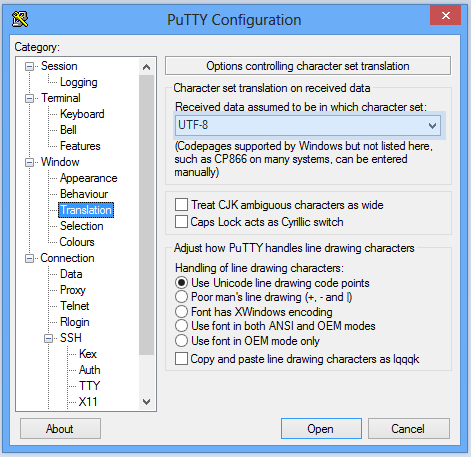This screenshot has height=457, width=471.
Task: Open the Behaviour category
Action: pos(84,194)
